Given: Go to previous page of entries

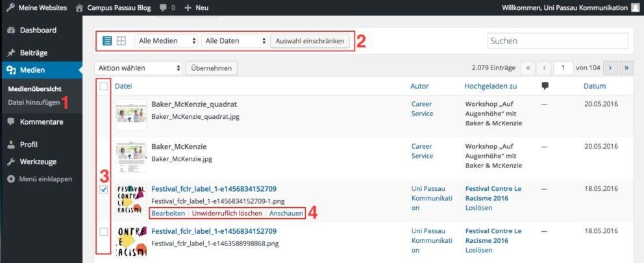Looking at the screenshot, I should (x=544, y=68).
